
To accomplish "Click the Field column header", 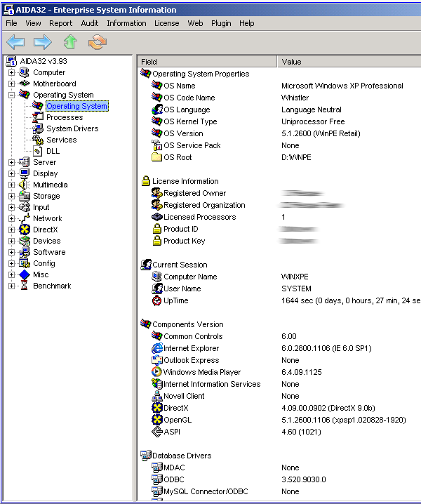I will click(208, 61).
